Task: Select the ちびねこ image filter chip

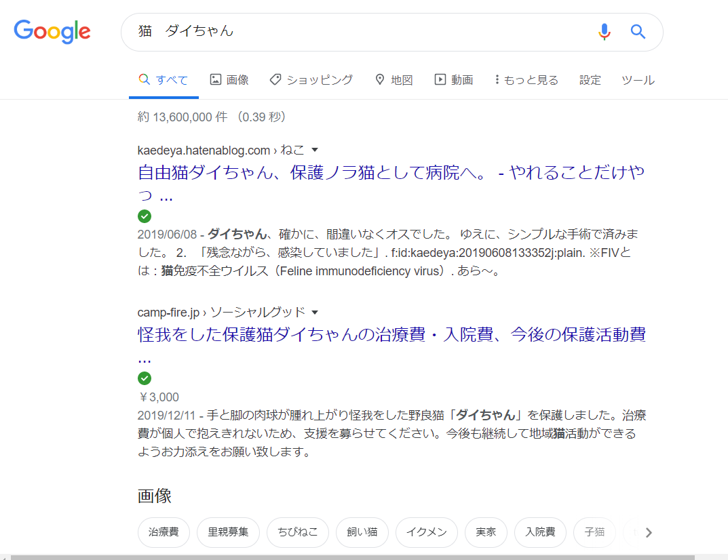Action: pyautogui.click(x=298, y=532)
